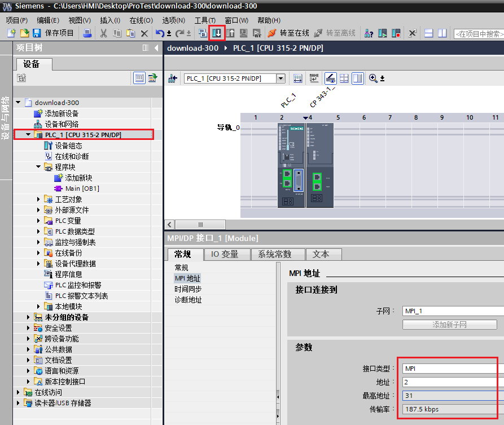Viewport: 504px width, 425px height.
Task: Click the Accessible devices icon
Action: click(x=369, y=33)
